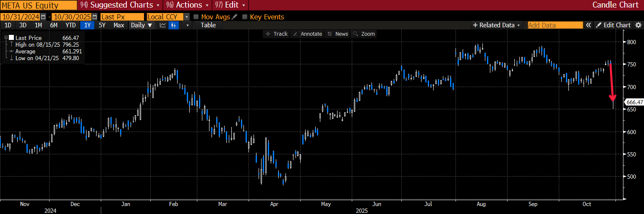Open the Related Data dropdown
The height and width of the screenshot is (214, 644).
click(x=497, y=25)
